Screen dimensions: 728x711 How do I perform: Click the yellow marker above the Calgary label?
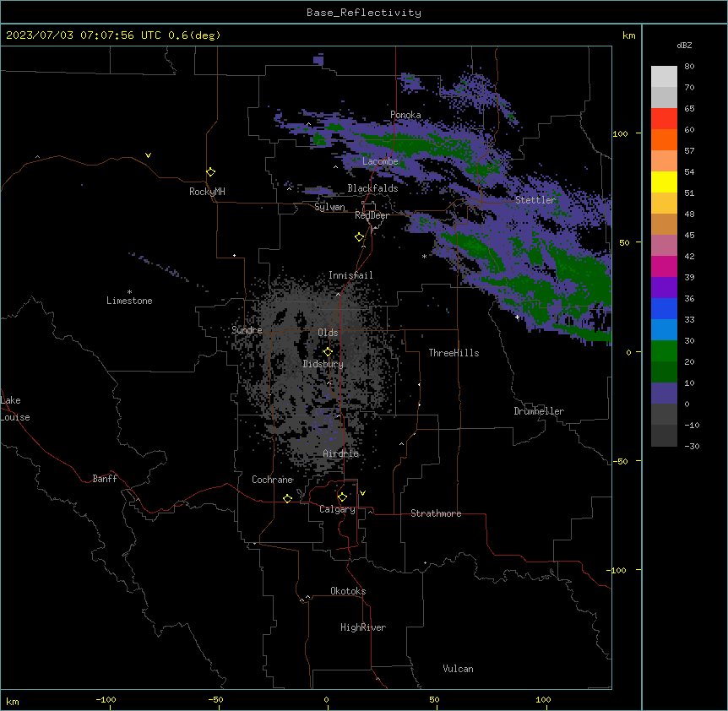[342, 497]
